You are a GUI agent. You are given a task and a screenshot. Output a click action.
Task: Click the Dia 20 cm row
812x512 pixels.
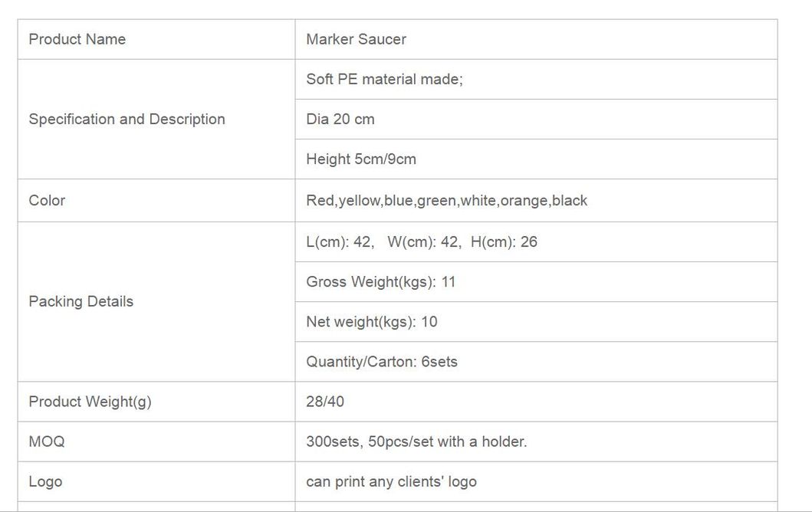(340, 119)
